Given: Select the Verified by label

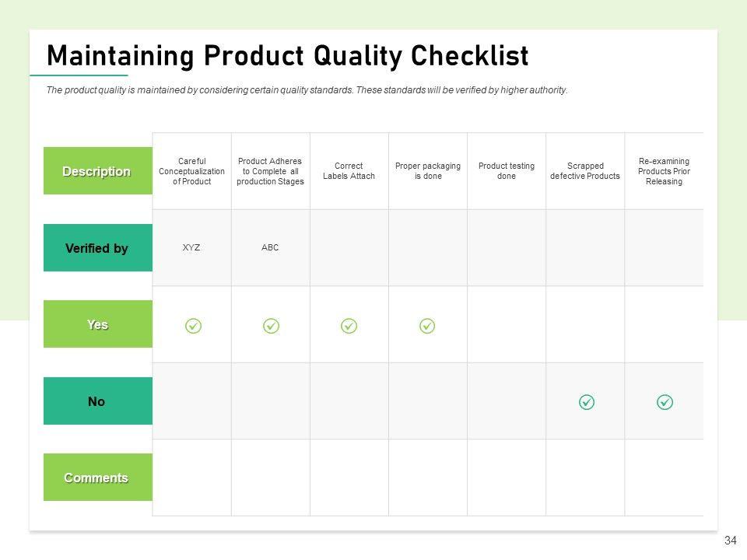Looking at the screenshot, I should click(97, 248).
